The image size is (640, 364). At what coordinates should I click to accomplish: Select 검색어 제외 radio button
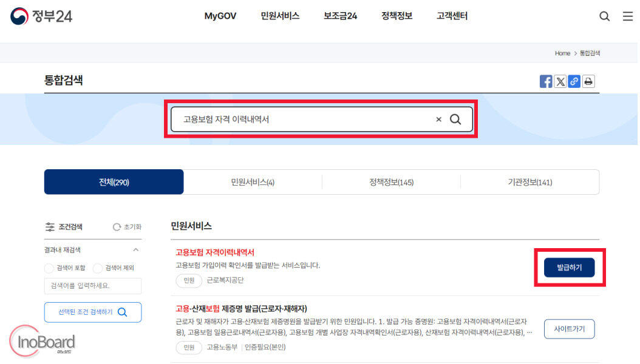98,268
